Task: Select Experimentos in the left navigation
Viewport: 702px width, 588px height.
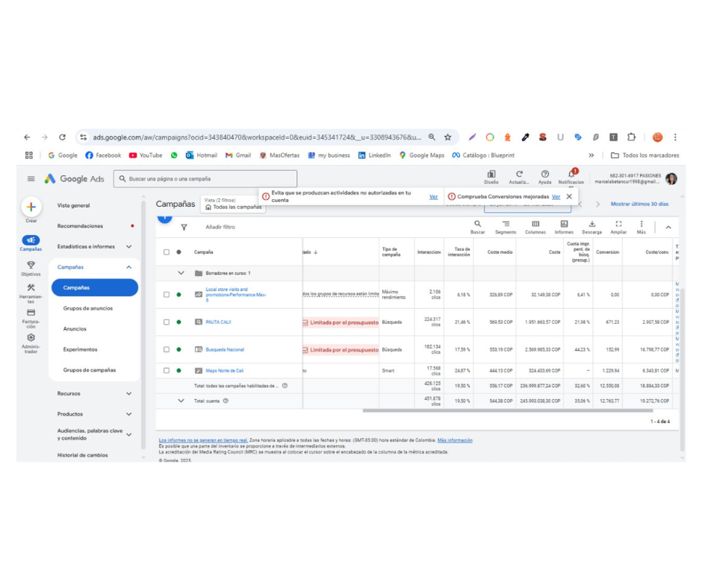Action: (80, 349)
